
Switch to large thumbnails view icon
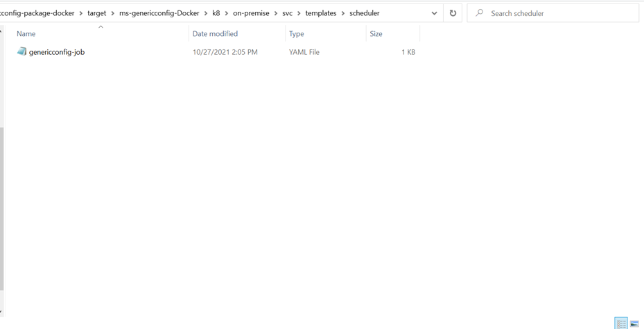point(634,323)
